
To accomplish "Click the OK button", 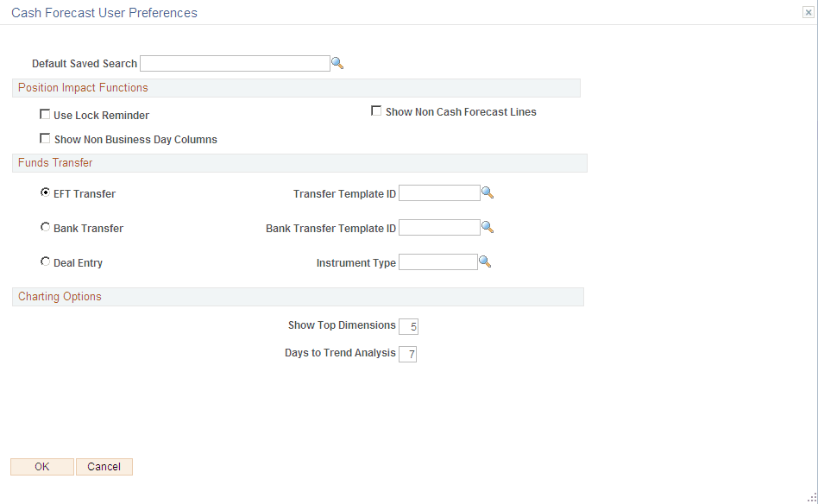I will (41, 466).
